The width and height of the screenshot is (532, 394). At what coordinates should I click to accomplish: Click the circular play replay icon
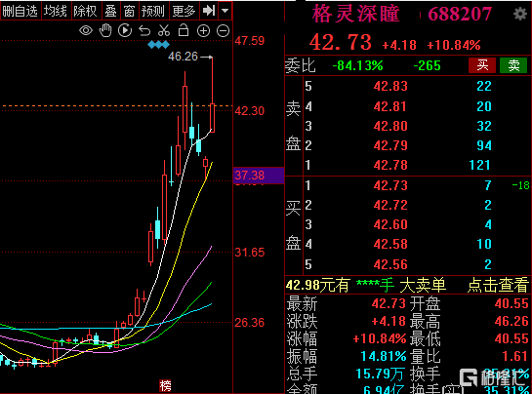(x=125, y=30)
